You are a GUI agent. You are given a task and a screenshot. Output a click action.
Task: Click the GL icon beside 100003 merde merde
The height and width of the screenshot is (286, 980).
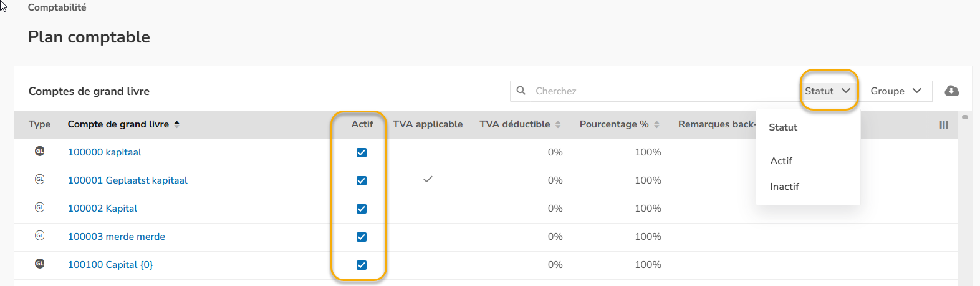coord(40,235)
